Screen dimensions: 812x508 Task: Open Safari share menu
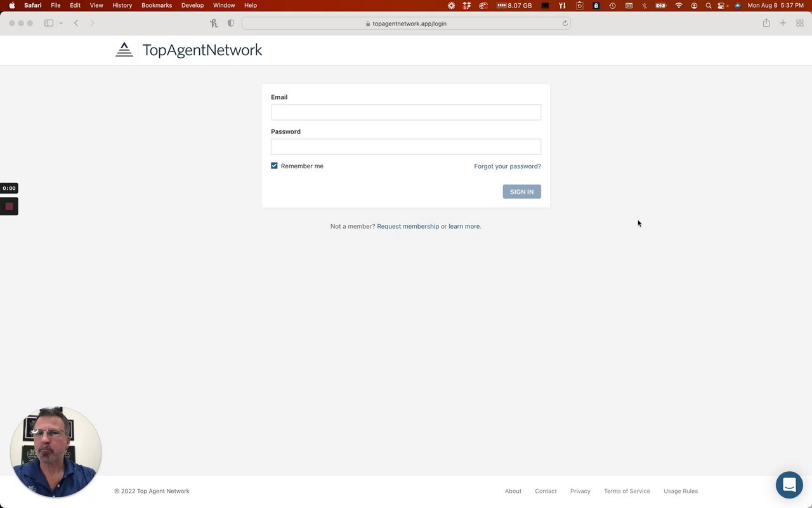pyautogui.click(x=766, y=23)
